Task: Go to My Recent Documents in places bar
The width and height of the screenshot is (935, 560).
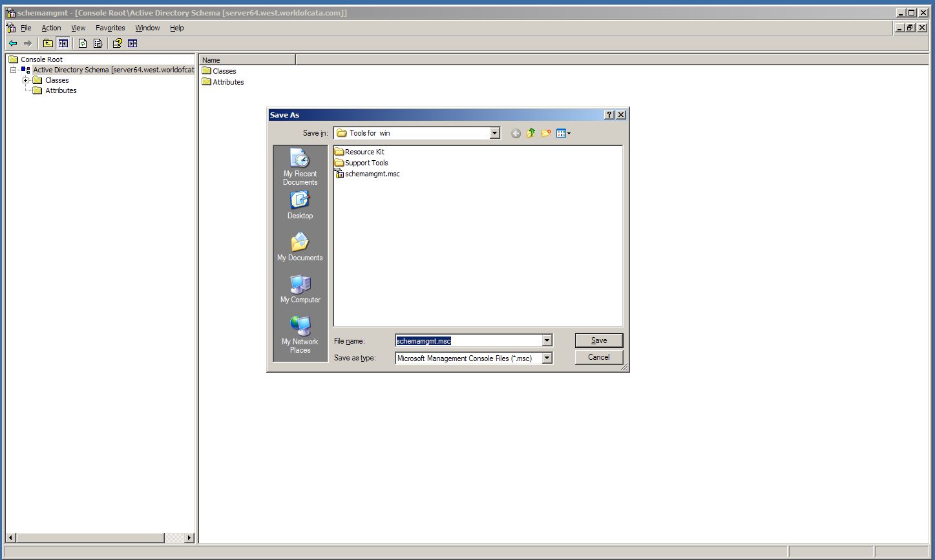Action: click(300, 167)
